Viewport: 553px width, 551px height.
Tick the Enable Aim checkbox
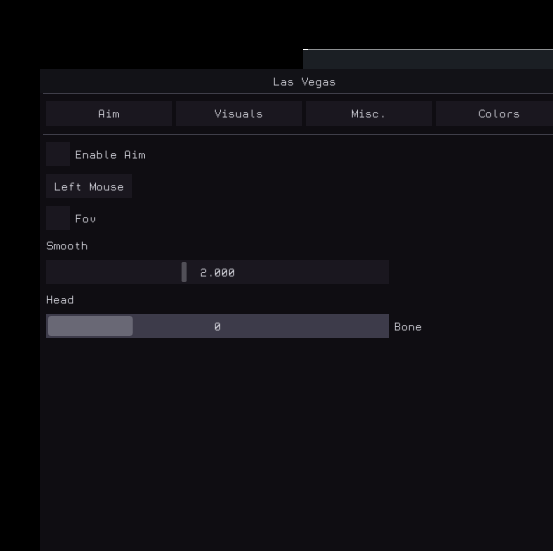pos(58,154)
